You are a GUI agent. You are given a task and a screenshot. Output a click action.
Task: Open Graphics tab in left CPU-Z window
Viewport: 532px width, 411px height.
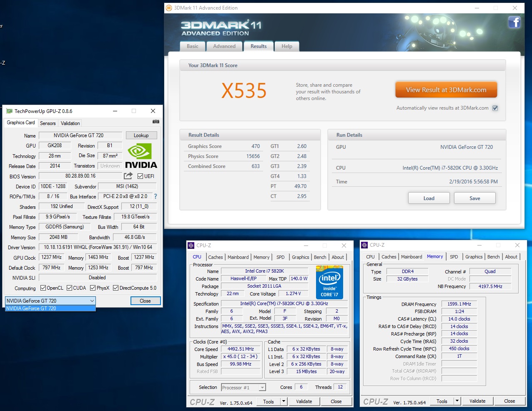301,257
